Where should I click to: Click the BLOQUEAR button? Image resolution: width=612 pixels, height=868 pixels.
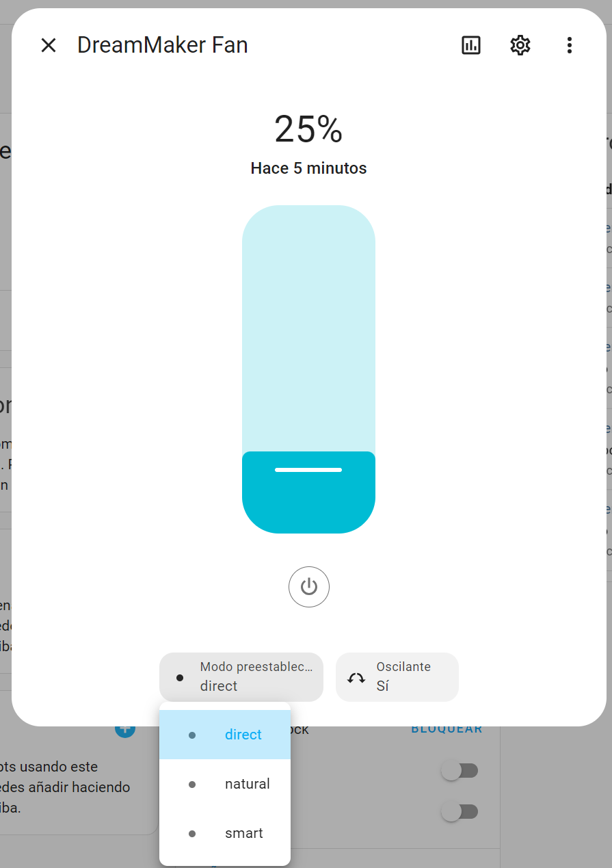pyautogui.click(x=447, y=729)
